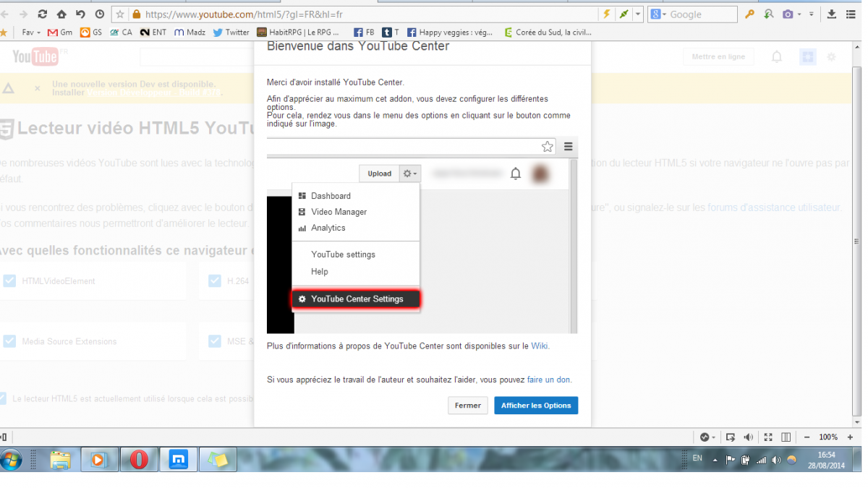
Task: Focus the Google search box
Action: 700,14
